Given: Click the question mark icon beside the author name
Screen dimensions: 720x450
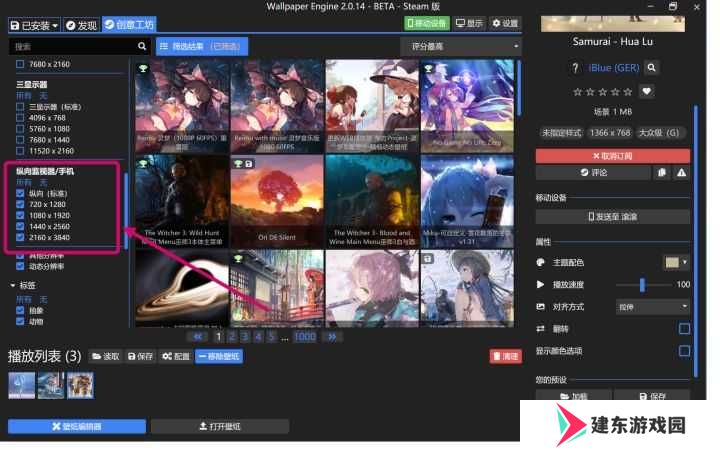Looking at the screenshot, I should [x=575, y=68].
